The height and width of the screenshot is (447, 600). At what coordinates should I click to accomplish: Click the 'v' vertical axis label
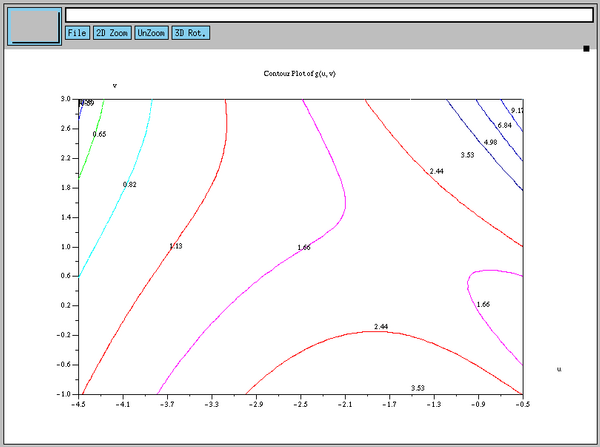115,86
